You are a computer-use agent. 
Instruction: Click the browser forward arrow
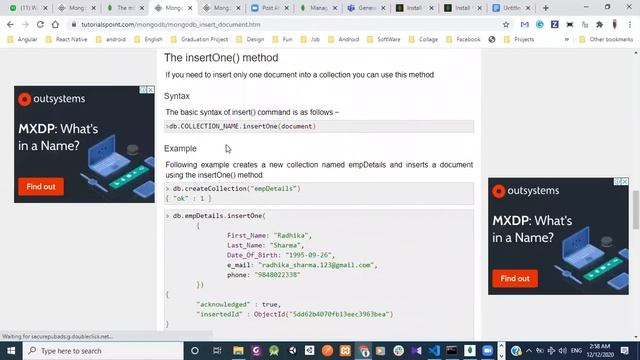coord(25,24)
